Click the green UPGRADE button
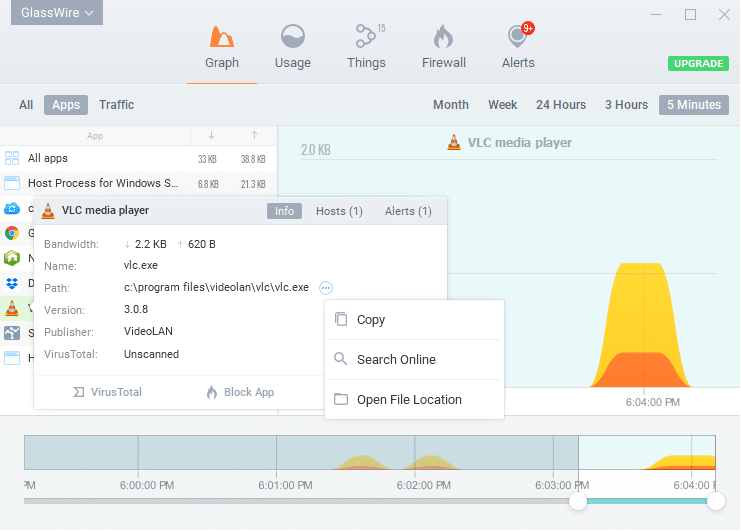The height and width of the screenshot is (531, 741). point(698,63)
